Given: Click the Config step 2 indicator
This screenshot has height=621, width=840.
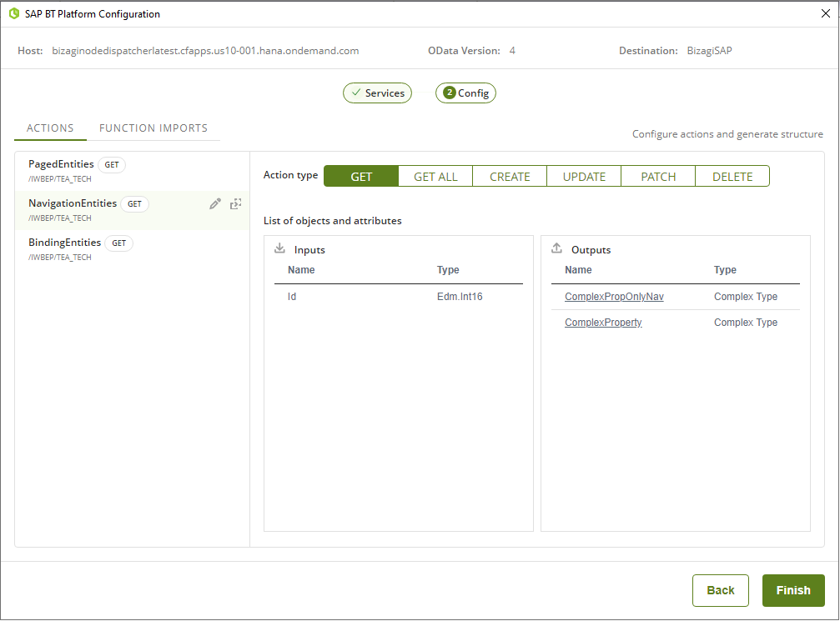Looking at the screenshot, I should tap(465, 93).
